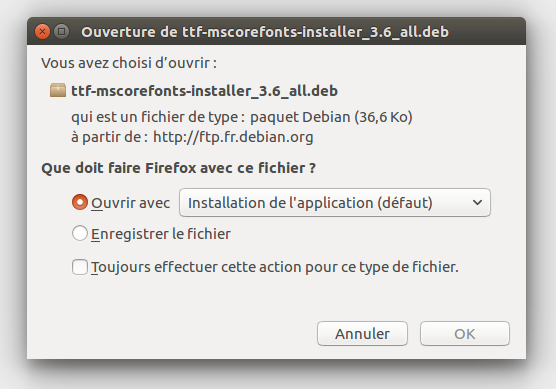Image resolution: width=556 pixels, height=389 pixels.
Task: Click the Toujours effectuer cette action label
Action: pyautogui.click(x=275, y=267)
